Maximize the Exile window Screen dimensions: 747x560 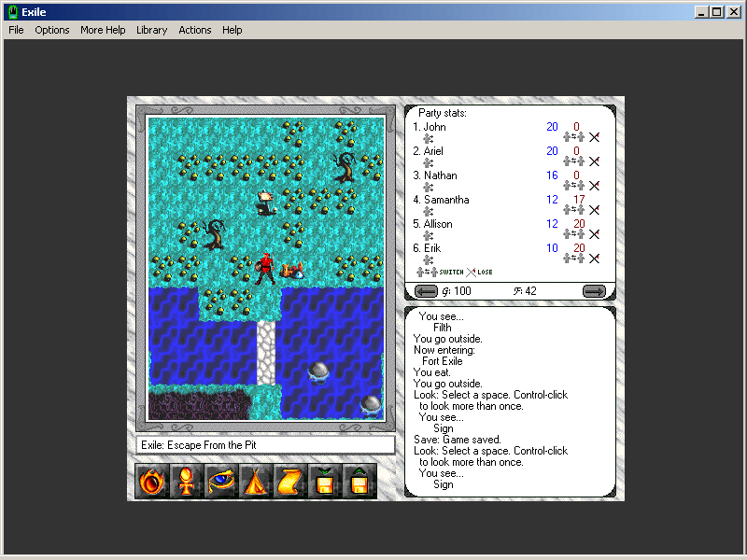716,12
